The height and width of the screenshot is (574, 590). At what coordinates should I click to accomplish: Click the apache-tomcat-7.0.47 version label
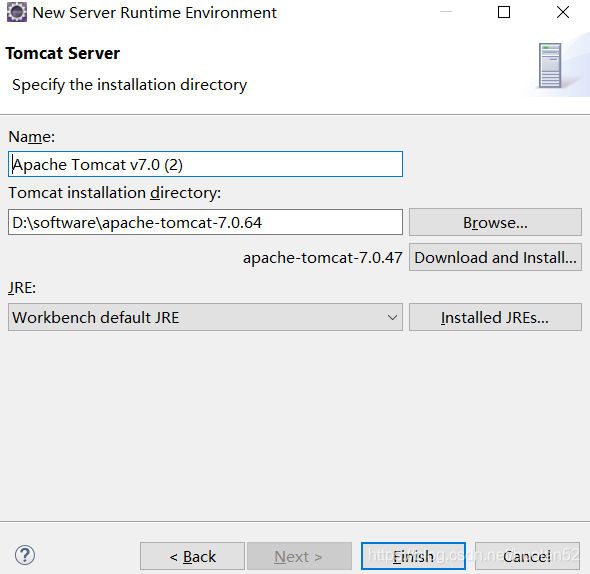coord(322,258)
